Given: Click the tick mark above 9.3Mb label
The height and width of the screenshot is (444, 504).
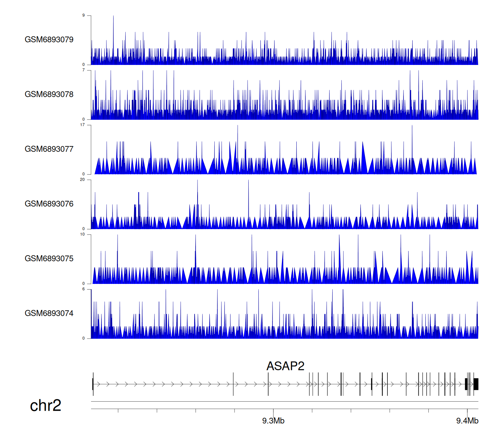Looking at the screenshot, I should point(273,411).
